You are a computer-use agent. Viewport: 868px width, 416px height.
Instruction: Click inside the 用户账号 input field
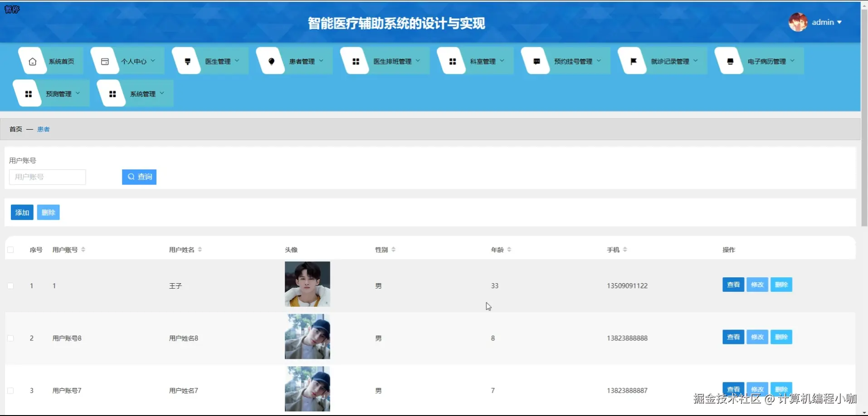[x=47, y=177]
